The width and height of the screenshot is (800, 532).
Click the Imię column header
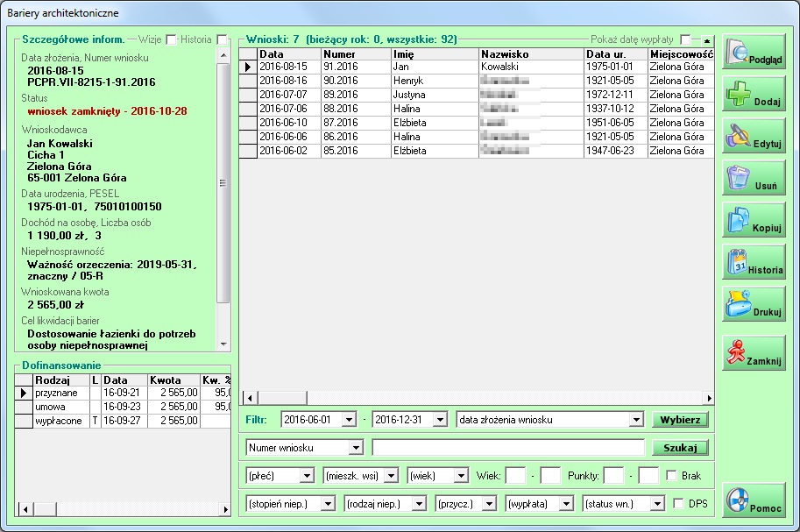435,54
